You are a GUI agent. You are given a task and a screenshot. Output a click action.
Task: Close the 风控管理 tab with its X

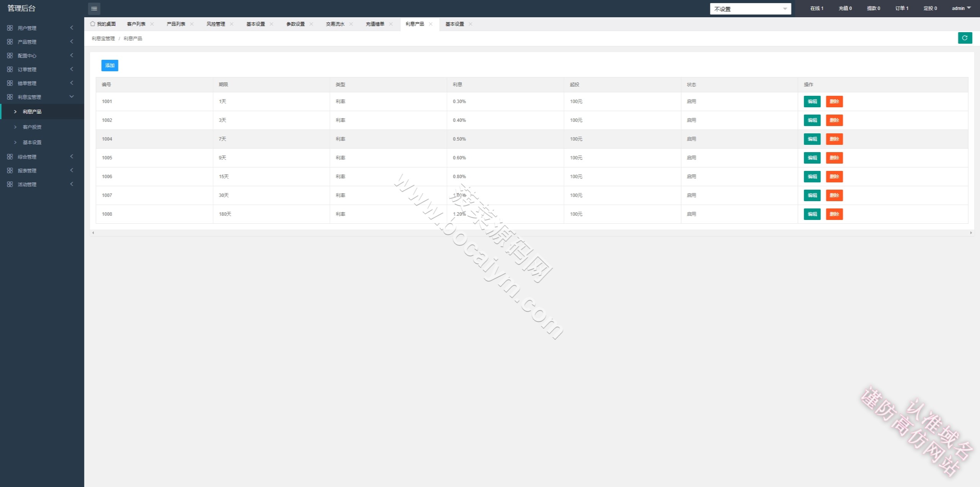(232, 24)
